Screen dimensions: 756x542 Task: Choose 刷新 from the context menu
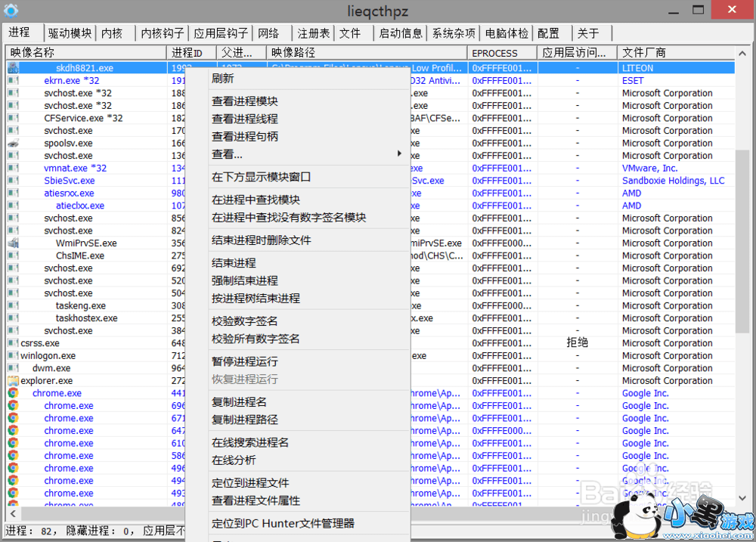[223, 79]
